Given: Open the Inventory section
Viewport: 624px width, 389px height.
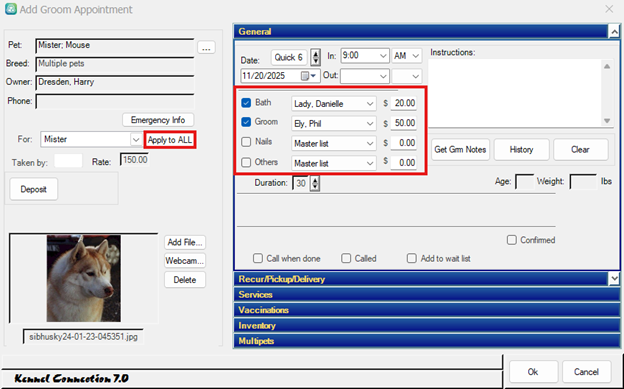Looking at the screenshot, I should coord(427,325).
